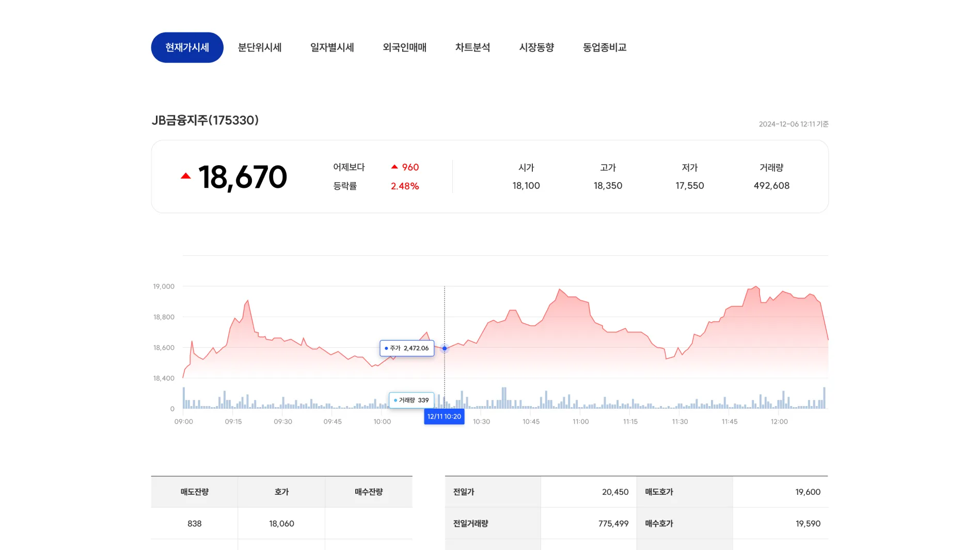980x550 pixels.
Task: Click the 주가 2,472.06 tooltip
Action: [x=407, y=348]
